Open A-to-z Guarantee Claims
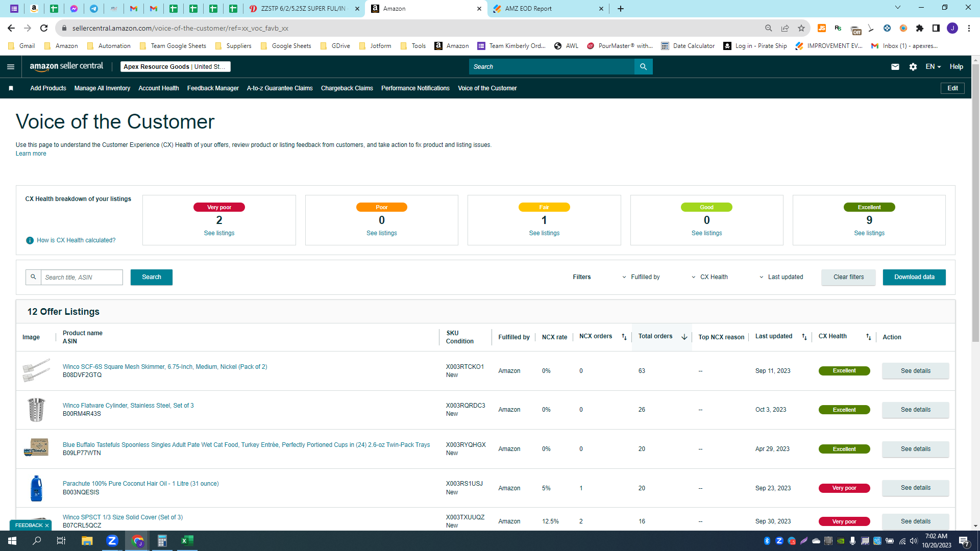Viewport: 980px width, 551px height. (280, 88)
